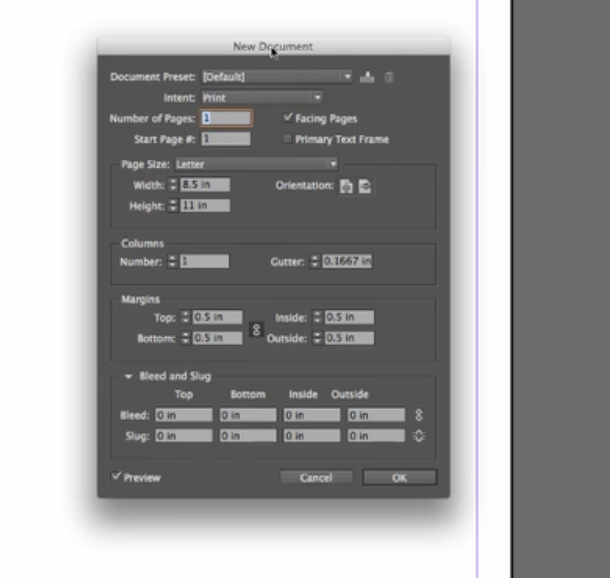Image resolution: width=610 pixels, height=578 pixels.
Task: Enable the Primary Text Frame checkbox
Action: 288,139
